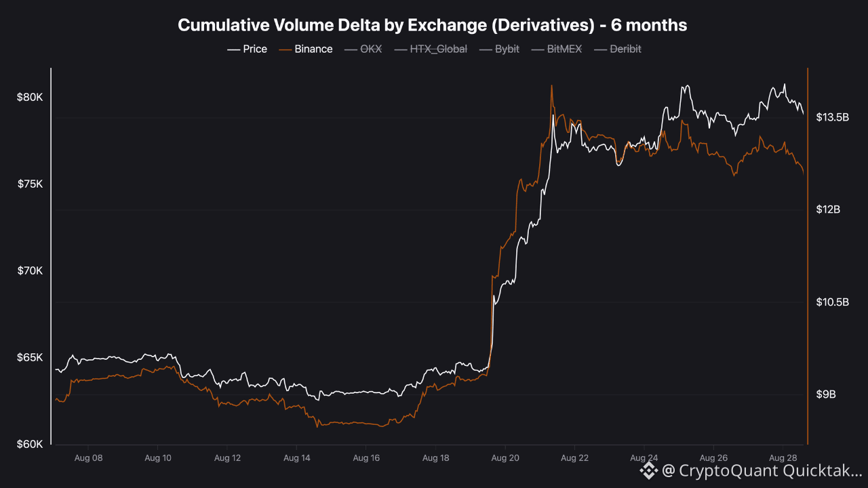Enable the HTX_Global series in the legend
Screen dimensions: 868x488
point(430,49)
